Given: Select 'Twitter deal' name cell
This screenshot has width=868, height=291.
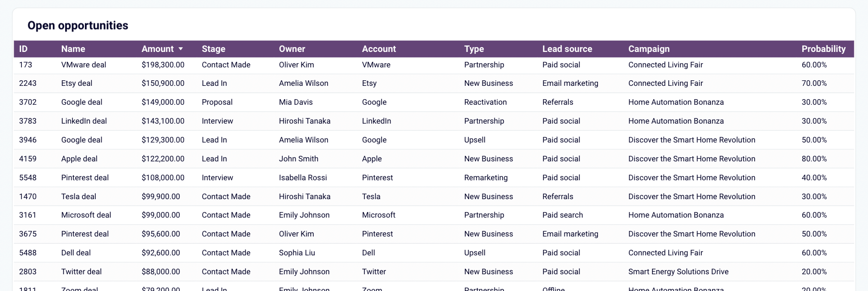Looking at the screenshot, I should coord(82,272).
